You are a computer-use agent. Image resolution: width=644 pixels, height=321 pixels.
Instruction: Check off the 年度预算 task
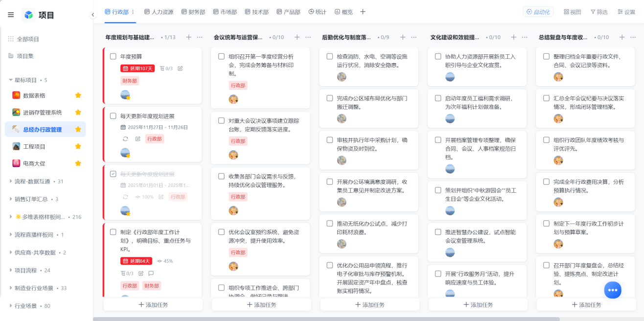pos(113,56)
